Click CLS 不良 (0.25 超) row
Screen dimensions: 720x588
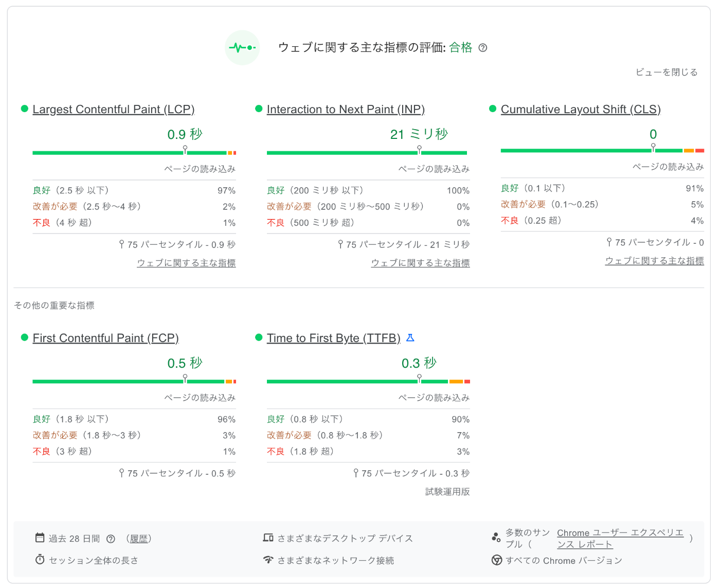coord(602,220)
